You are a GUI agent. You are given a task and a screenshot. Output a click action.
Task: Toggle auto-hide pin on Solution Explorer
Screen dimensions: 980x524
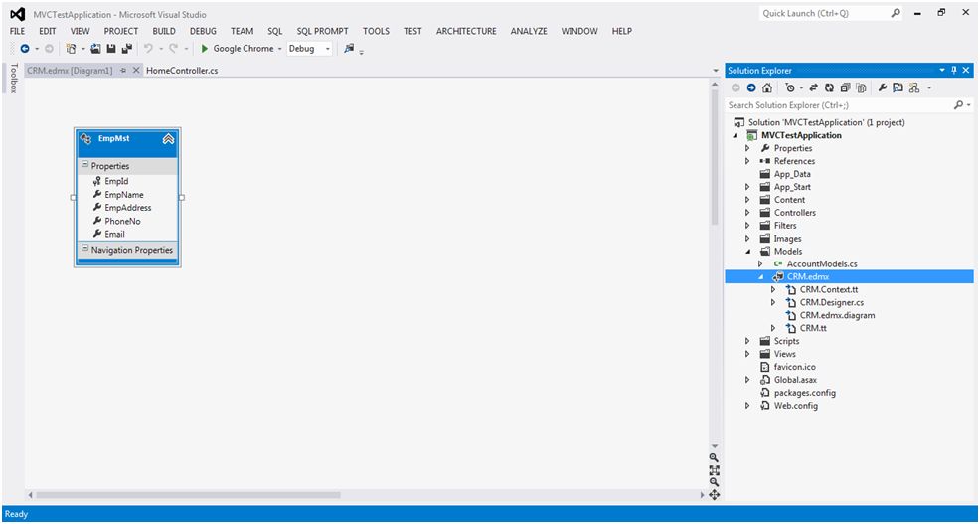pos(954,70)
